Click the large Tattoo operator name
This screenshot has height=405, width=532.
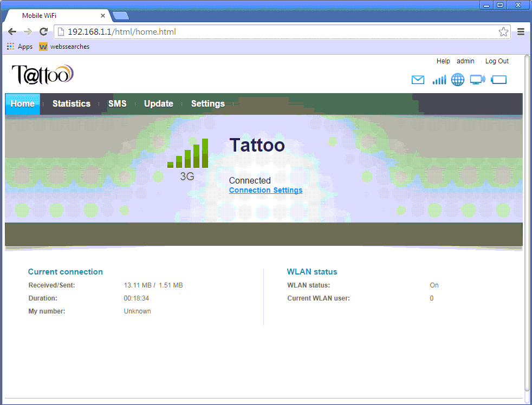[257, 145]
